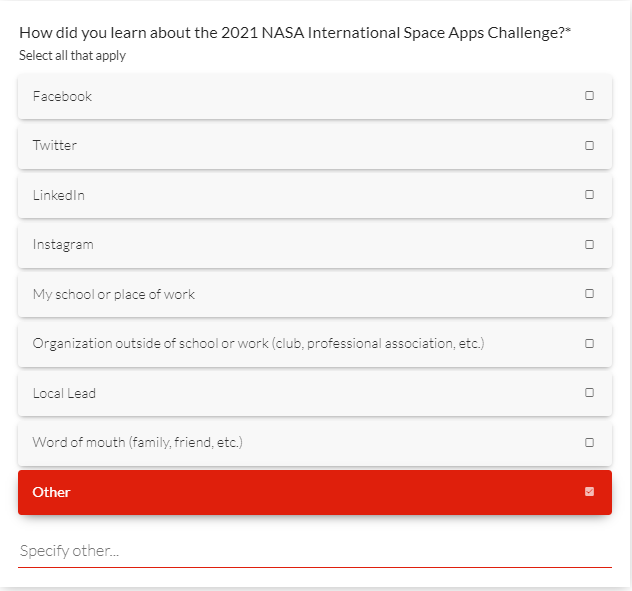Click the 'Select all that apply' hint text
Image resolution: width=632 pixels, height=591 pixels.
click(x=72, y=56)
